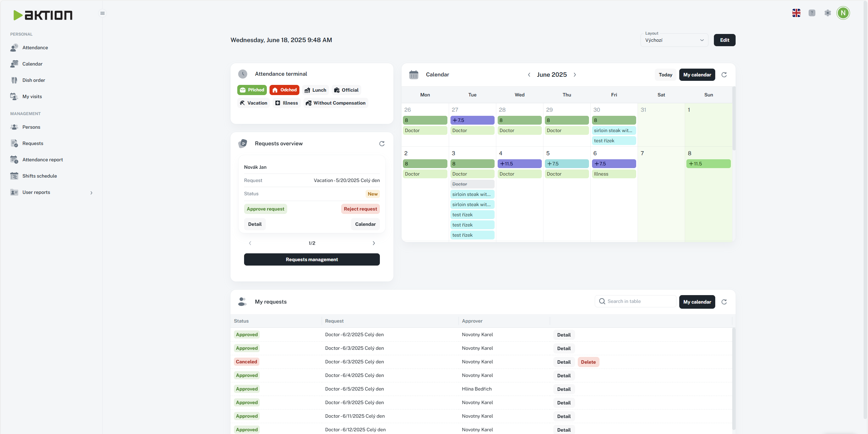This screenshot has width=868, height=434.
Task: Click the green user avatar N
Action: tap(843, 13)
